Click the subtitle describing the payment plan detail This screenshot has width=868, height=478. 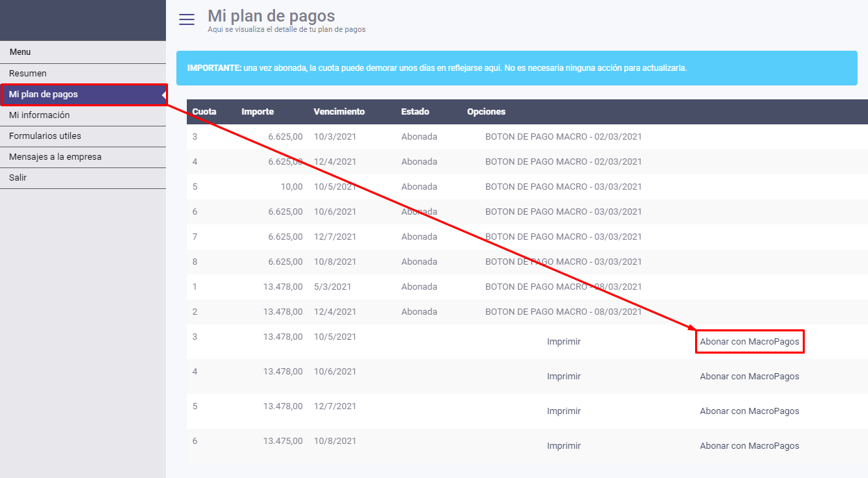(x=287, y=30)
